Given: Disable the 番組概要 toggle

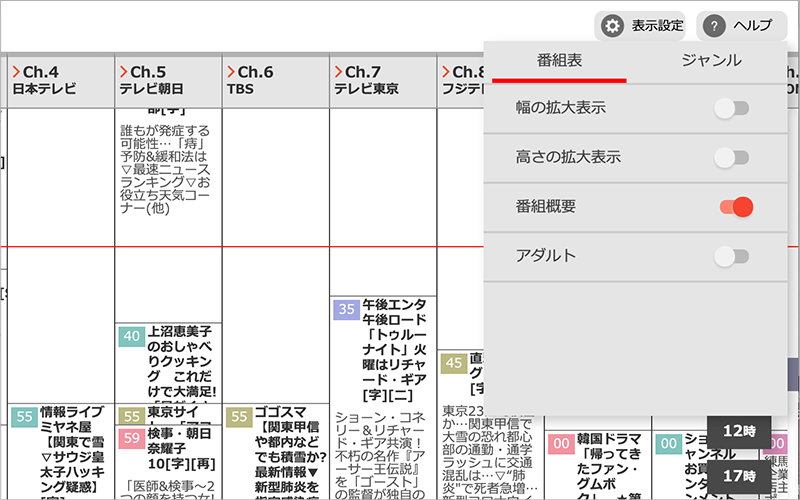Looking at the screenshot, I should pos(735,207).
